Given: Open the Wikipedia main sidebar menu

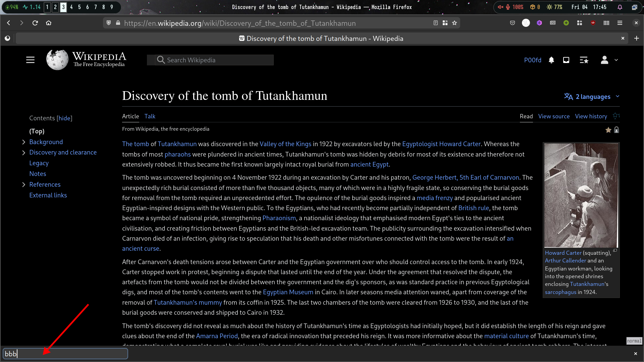Looking at the screenshot, I should (30, 60).
